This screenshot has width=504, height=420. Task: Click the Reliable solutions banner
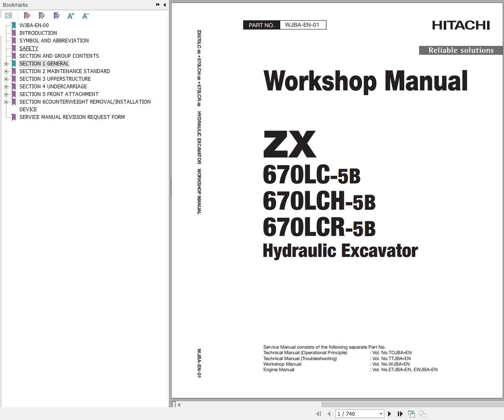[x=461, y=50]
